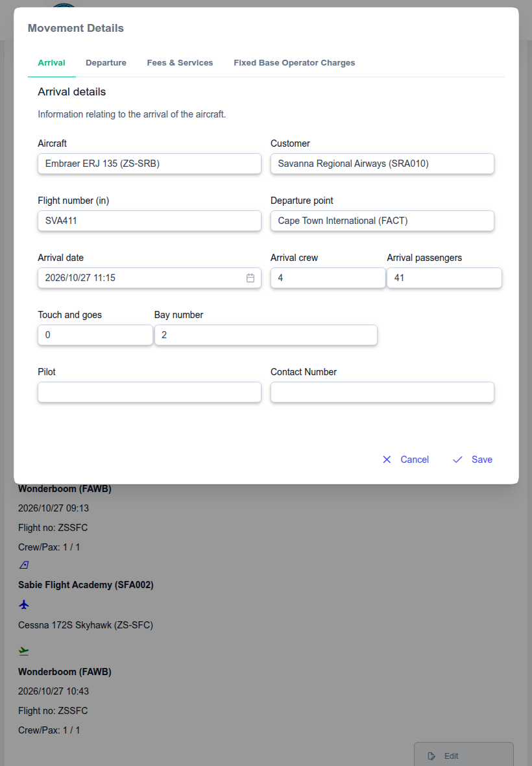Screen dimensions: 532x766
Task: Click the Wonderboom (FAWB) text above 09:13 timestamp
Action: tap(65, 489)
